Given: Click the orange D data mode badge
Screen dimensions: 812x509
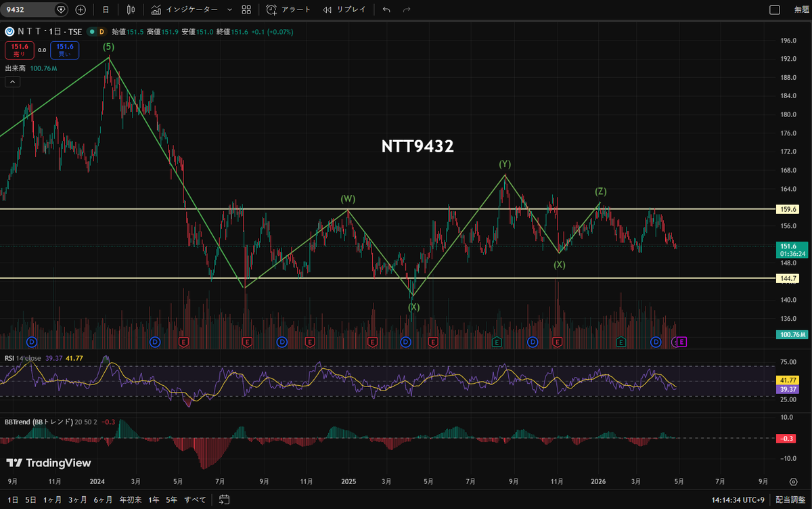Looking at the screenshot, I should (102, 31).
